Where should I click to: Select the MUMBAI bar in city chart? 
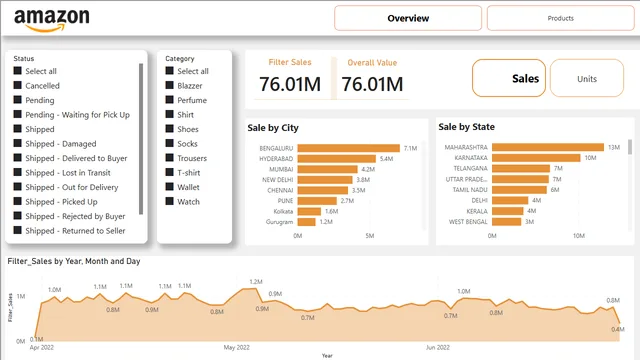click(328, 169)
